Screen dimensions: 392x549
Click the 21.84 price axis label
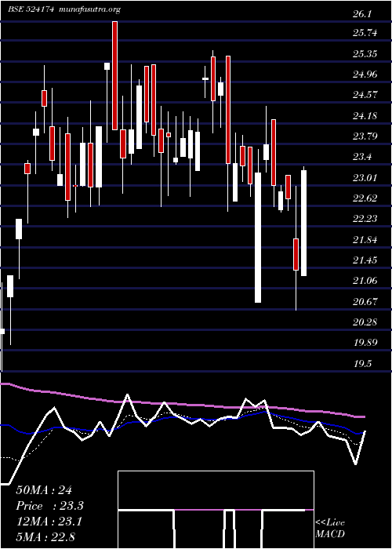[x=365, y=239]
